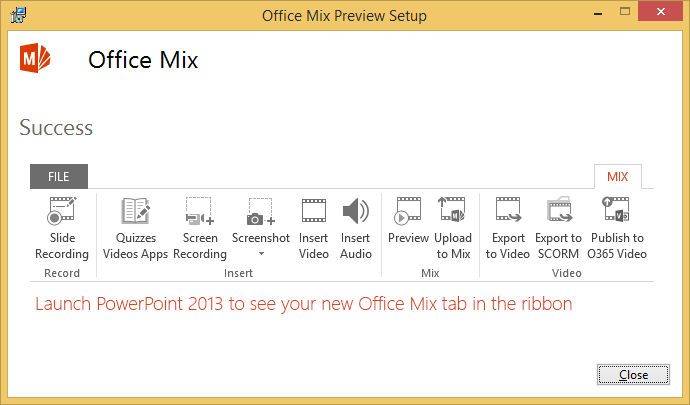Open the FILE tab

59,176
